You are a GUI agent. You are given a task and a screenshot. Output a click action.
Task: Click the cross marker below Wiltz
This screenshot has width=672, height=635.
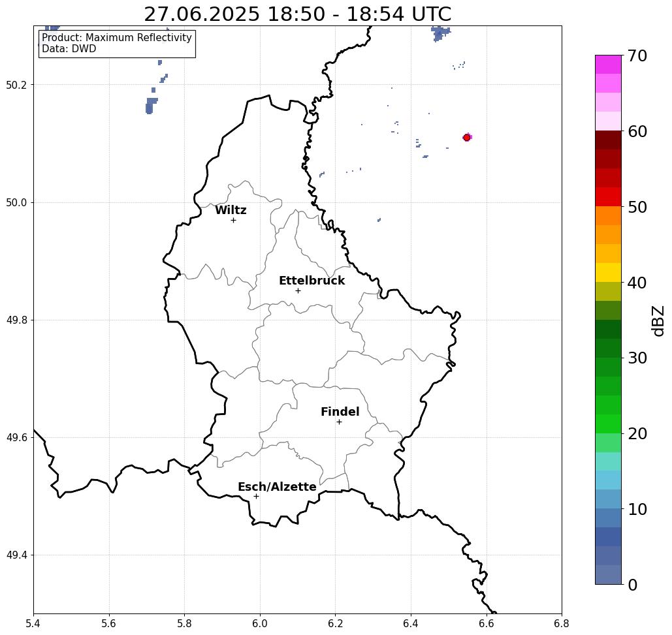pos(233,221)
